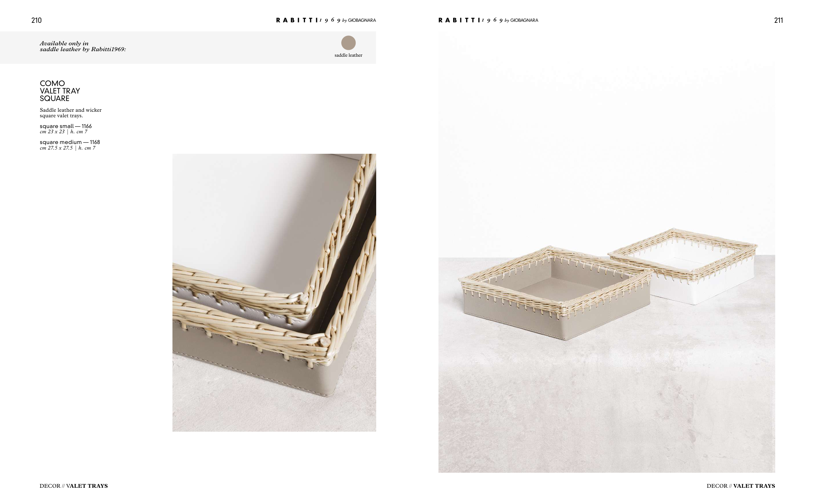This screenshot has height=504, width=815.
Task: Click page number 211
Action: (778, 20)
